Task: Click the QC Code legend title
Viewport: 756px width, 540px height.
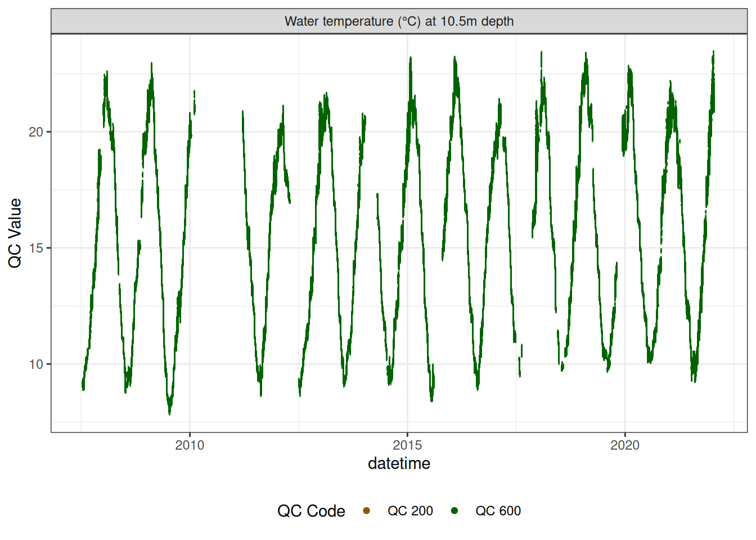Action: (x=311, y=511)
